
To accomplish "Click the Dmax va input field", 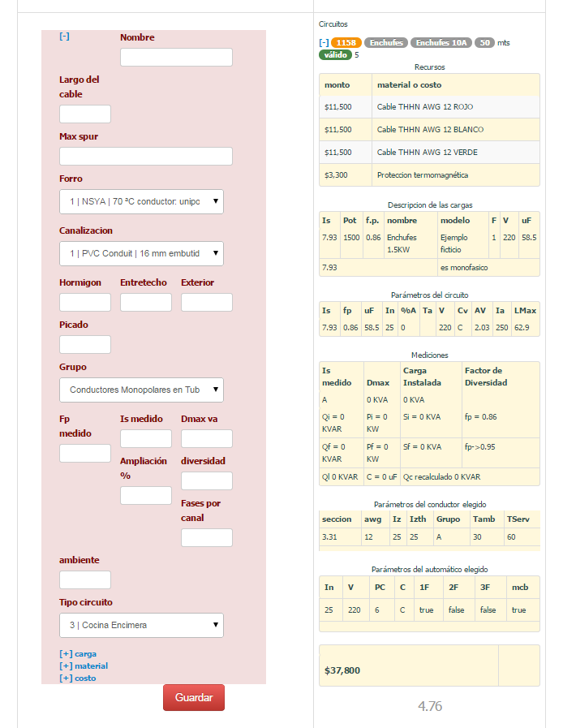I will click(x=207, y=439).
